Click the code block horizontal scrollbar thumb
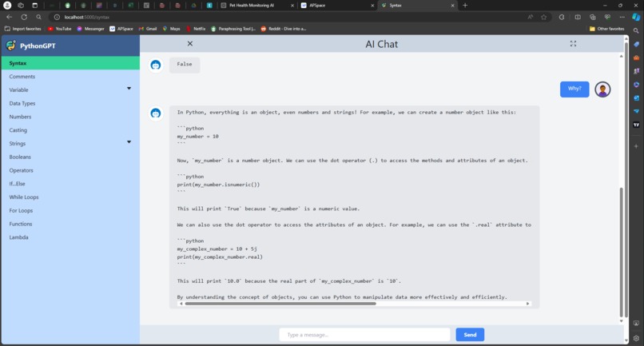Viewport: 644px width, 346px height. [x=280, y=304]
